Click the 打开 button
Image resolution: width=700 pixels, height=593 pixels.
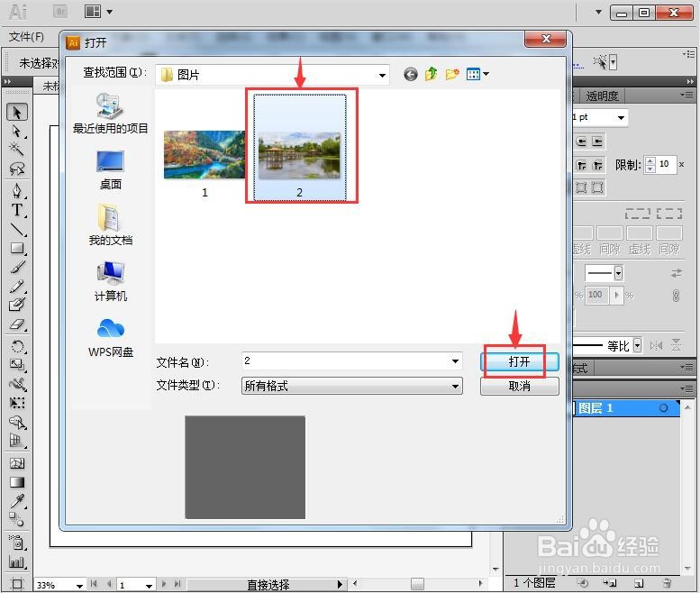coord(520,361)
